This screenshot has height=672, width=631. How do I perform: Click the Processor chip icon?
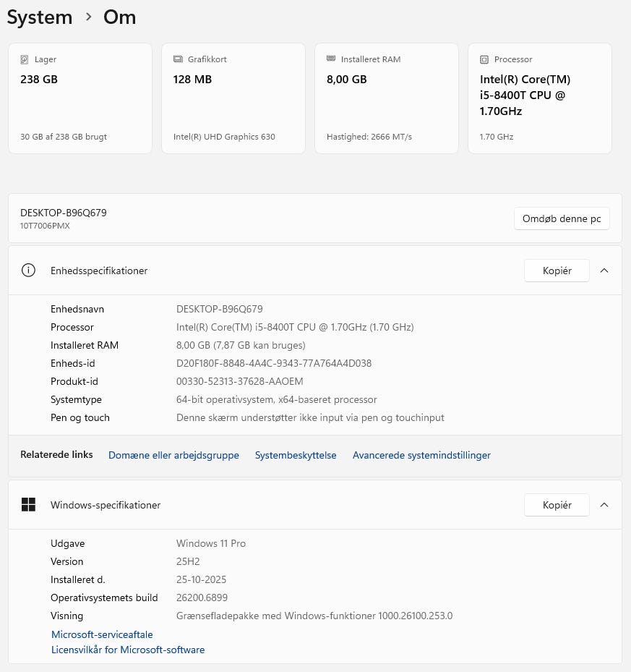[484, 59]
